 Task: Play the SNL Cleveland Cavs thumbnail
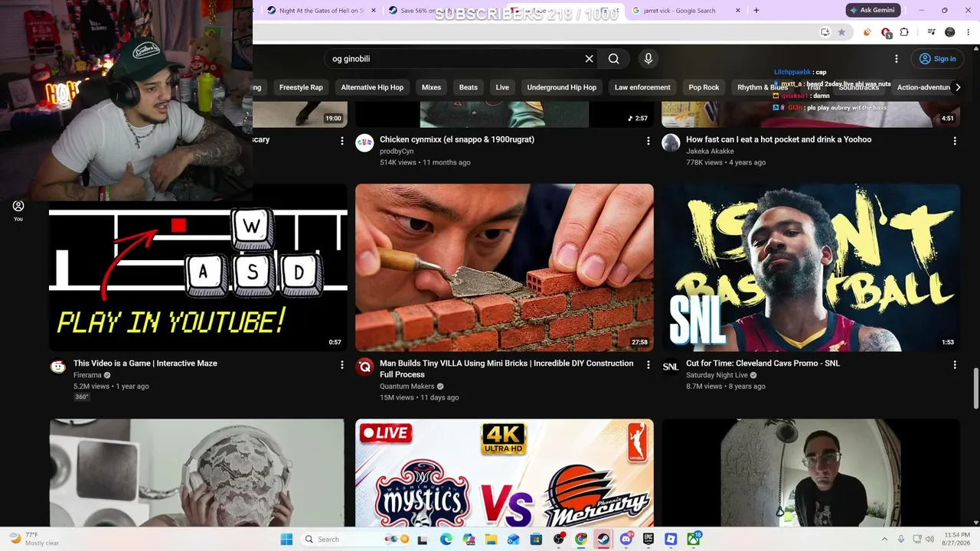[x=811, y=268]
